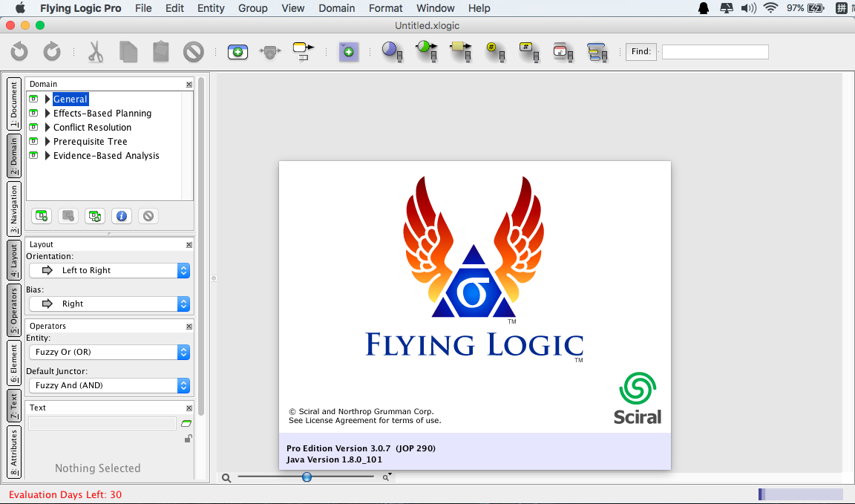Screen dimensions: 855x504
Task: Select the Conflict Resolution row
Action: point(92,128)
